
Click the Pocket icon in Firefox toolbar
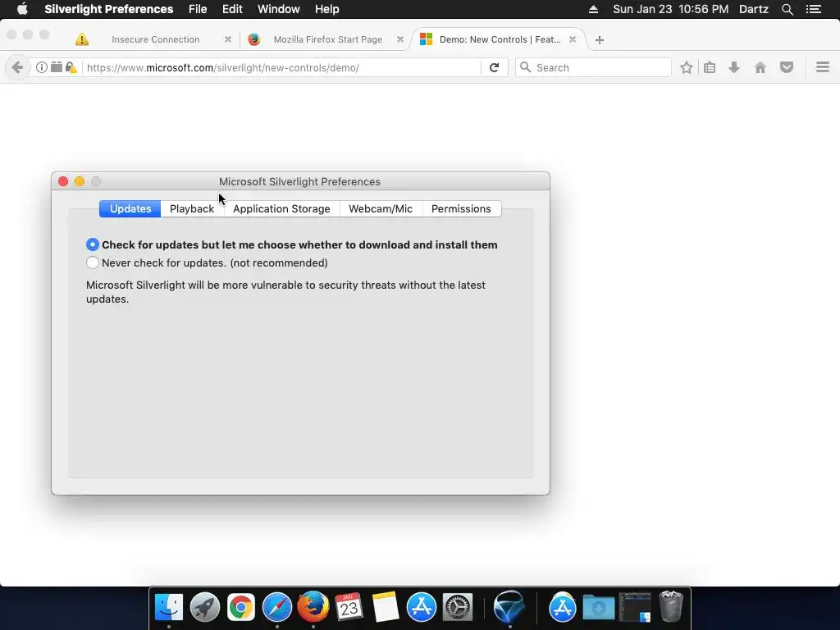pos(787,67)
